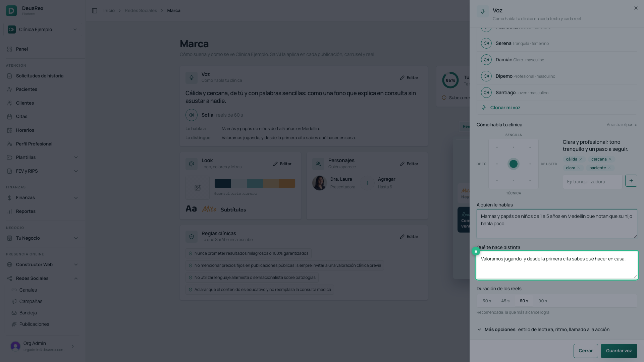Open Publicaciones in the sidebar
644x362 pixels.
(34, 324)
